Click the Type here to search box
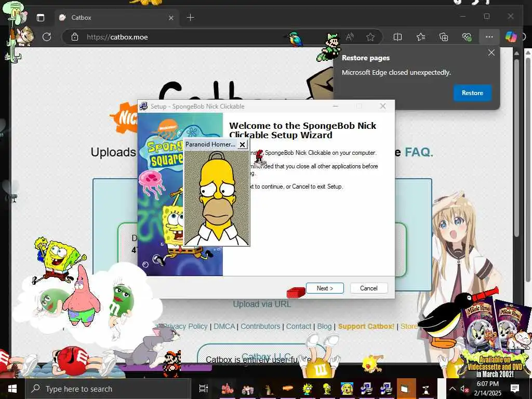532x399 pixels. (108, 389)
